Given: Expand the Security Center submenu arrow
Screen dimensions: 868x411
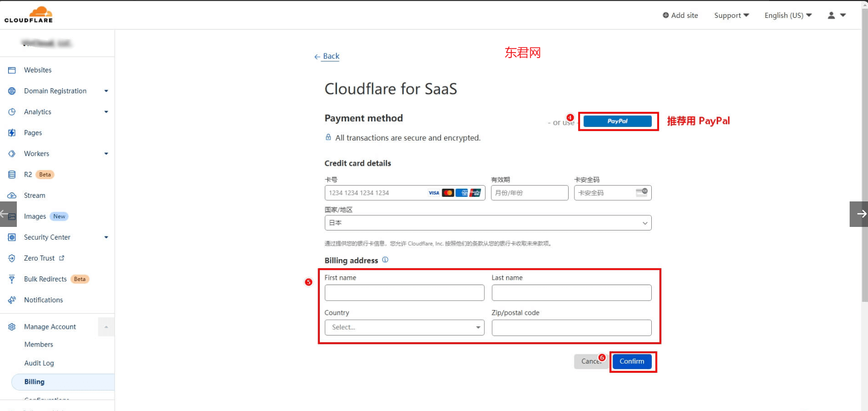Looking at the screenshot, I should point(106,237).
